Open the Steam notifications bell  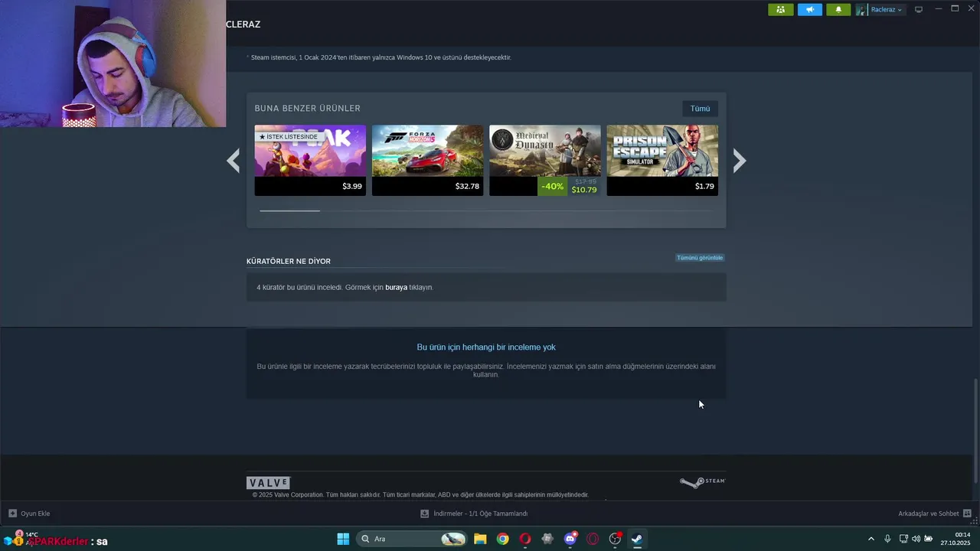[838, 10]
